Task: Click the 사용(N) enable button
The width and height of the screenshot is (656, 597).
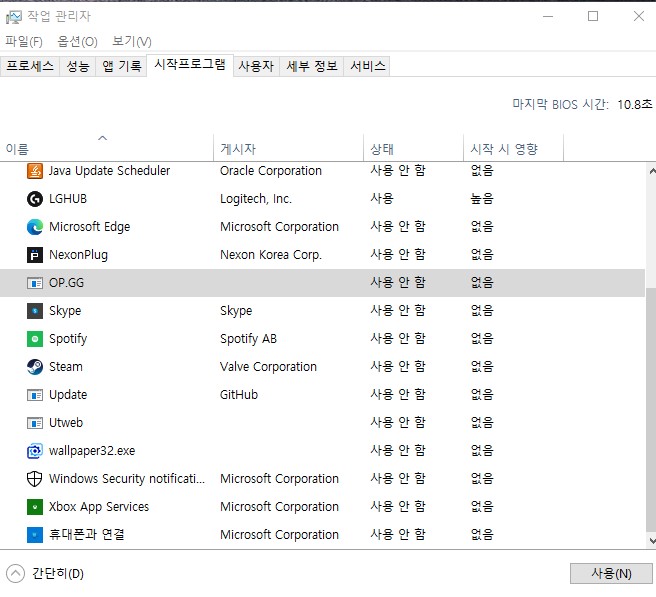Action: tap(611, 574)
